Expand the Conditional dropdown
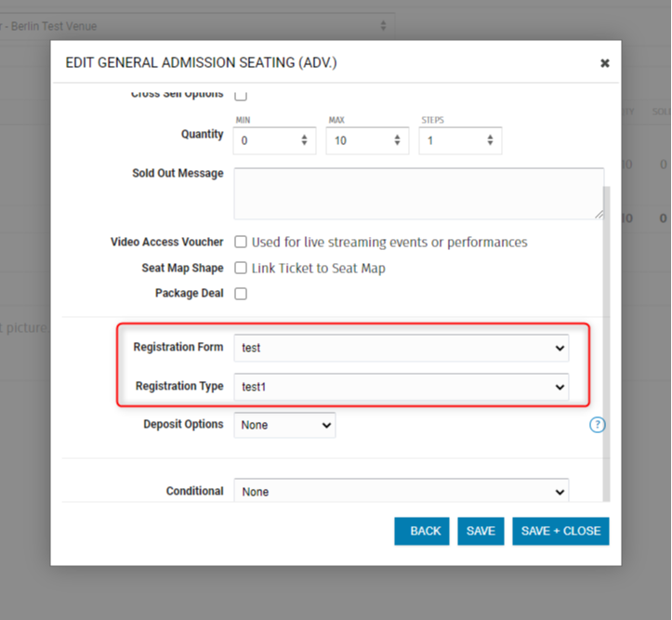The image size is (672, 620). tap(401, 491)
